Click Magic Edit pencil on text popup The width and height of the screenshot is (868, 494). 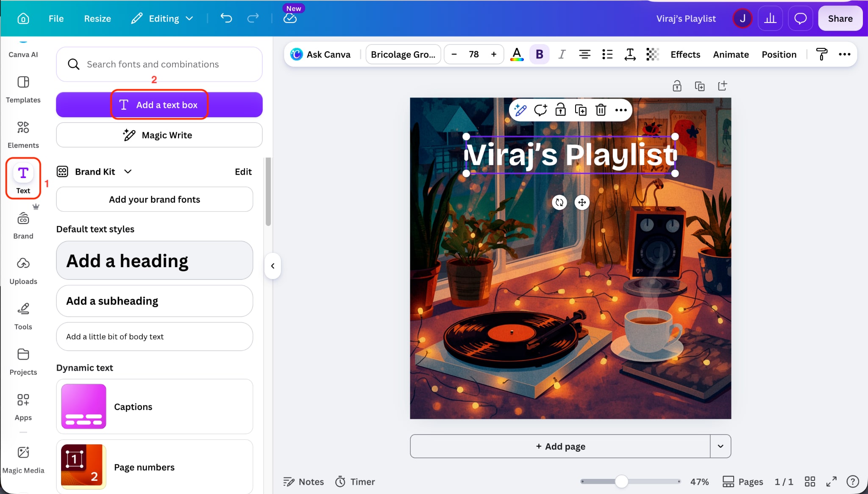click(x=520, y=110)
